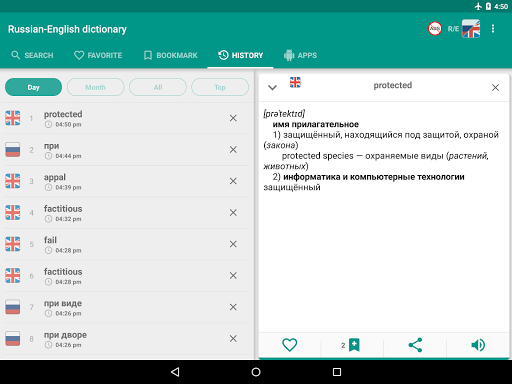512x384 pixels.
Task: Remove 'appal' from history
Action: coord(233,181)
